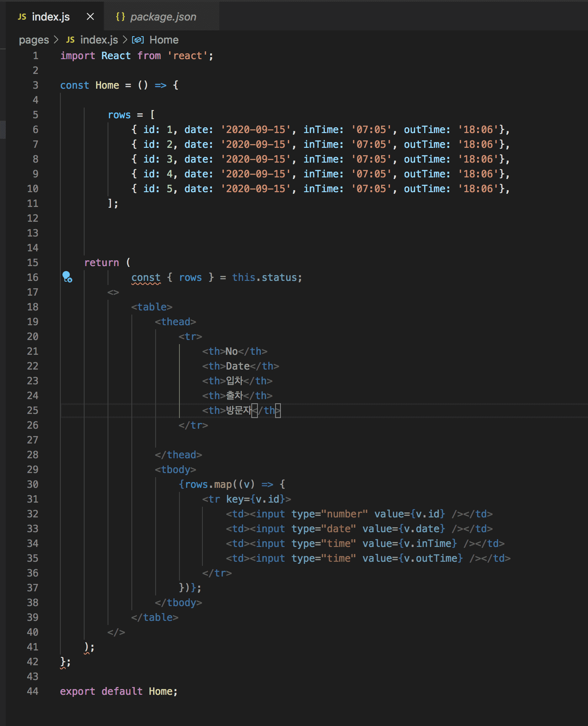Click the chevron right after index.js breadcrumb
The height and width of the screenshot is (726, 588).
(125, 40)
